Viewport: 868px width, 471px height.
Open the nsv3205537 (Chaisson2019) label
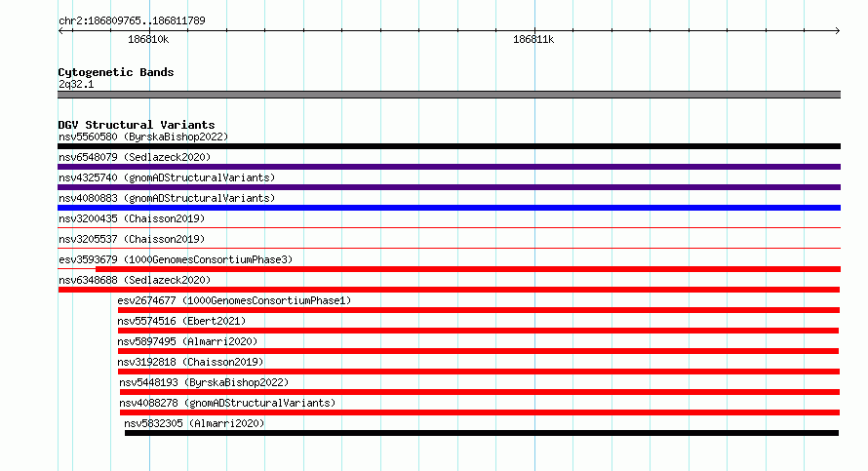132,239
